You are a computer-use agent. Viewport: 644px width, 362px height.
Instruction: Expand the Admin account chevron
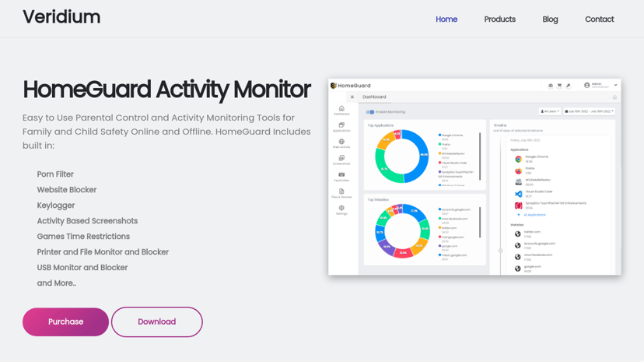tap(616, 85)
